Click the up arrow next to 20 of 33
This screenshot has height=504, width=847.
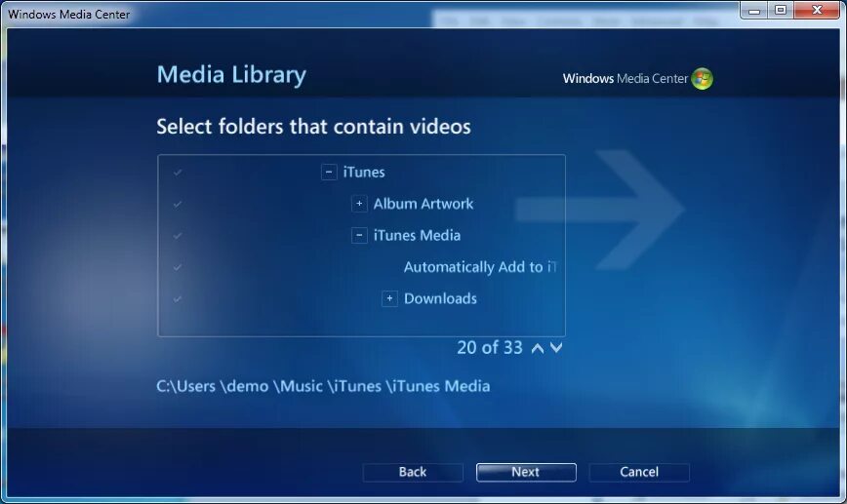point(538,348)
